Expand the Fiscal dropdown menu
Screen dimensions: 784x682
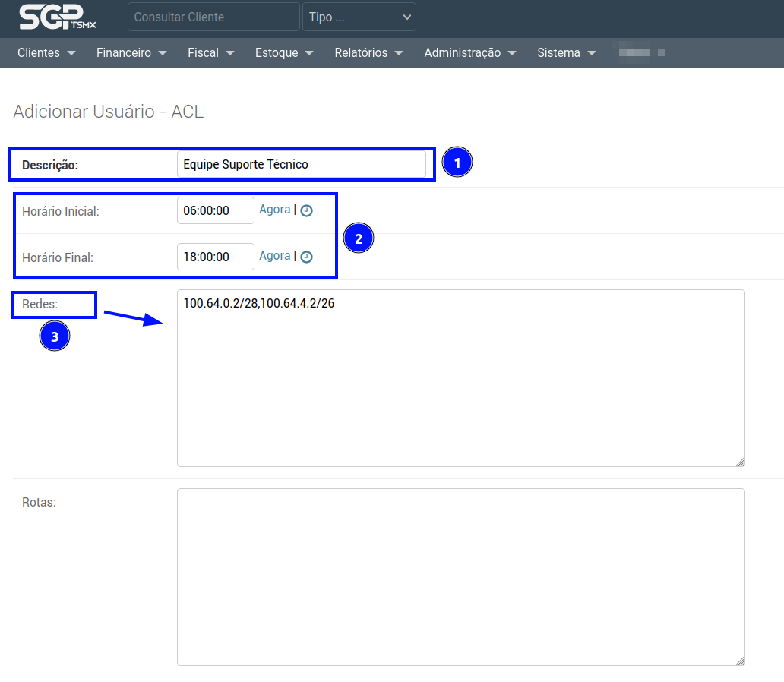pos(210,53)
